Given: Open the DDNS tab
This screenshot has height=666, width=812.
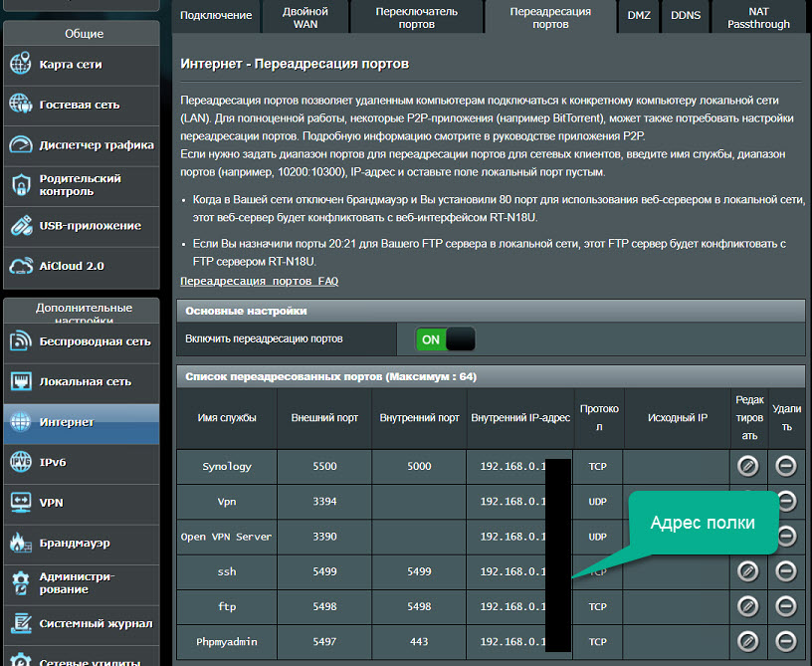Looking at the screenshot, I should pos(686,16).
